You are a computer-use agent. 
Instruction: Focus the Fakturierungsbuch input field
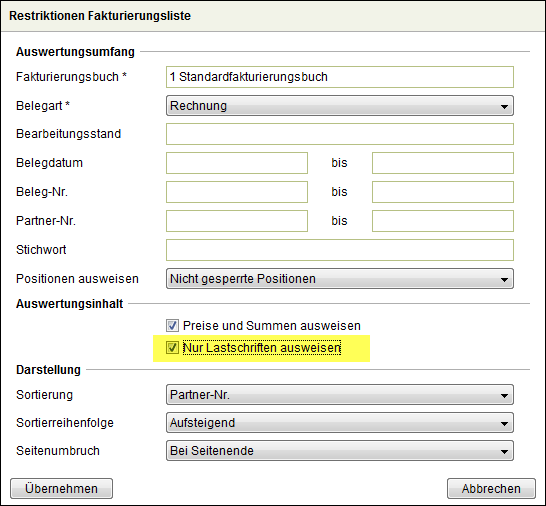click(340, 77)
